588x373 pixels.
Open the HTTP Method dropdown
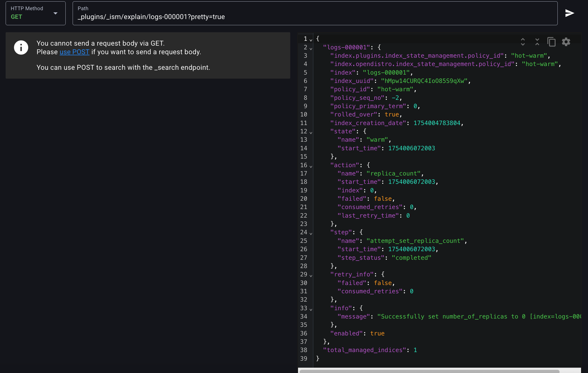point(55,13)
